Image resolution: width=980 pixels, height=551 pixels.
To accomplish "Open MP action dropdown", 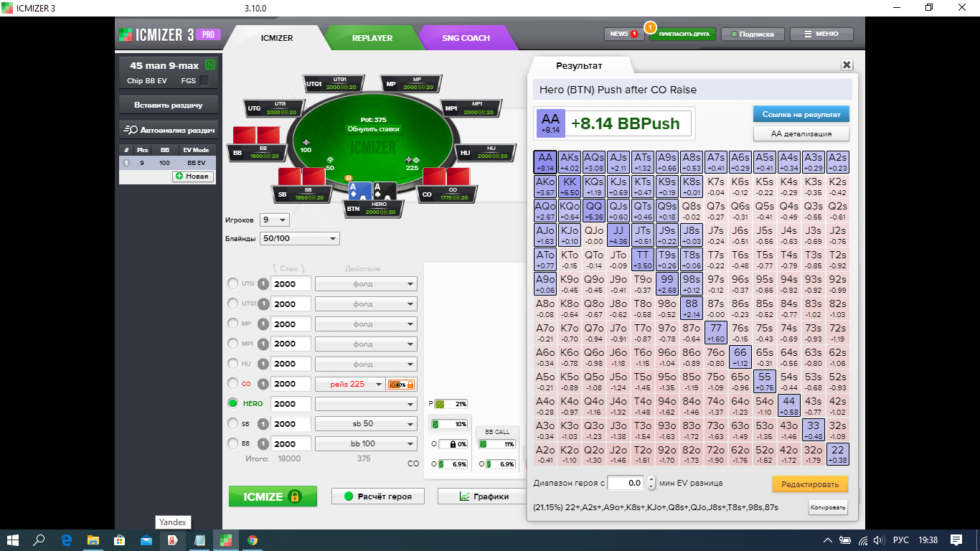I will (366, 324).
